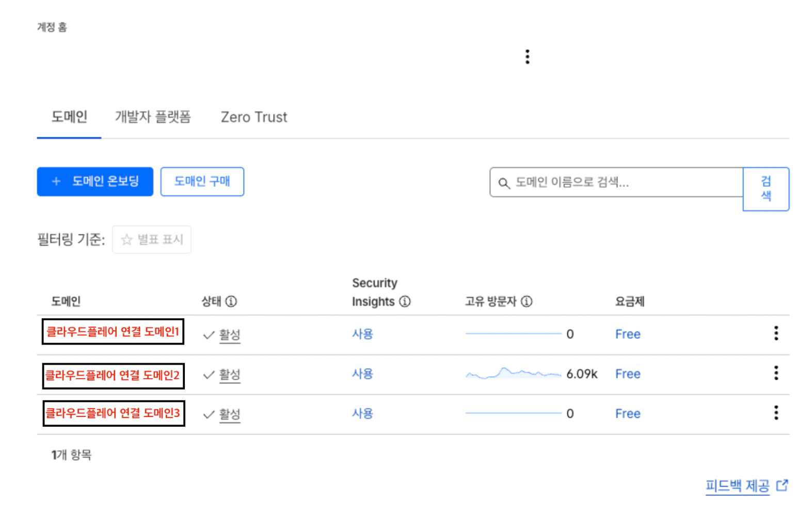Open 사용 Security Insights link for 도메인3
Viewport: 812px width, 514px height.
[362, 413]
